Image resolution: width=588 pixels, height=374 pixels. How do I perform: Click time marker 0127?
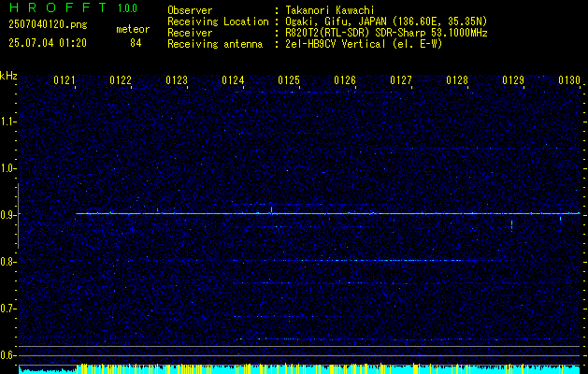(x=401, y=80)
